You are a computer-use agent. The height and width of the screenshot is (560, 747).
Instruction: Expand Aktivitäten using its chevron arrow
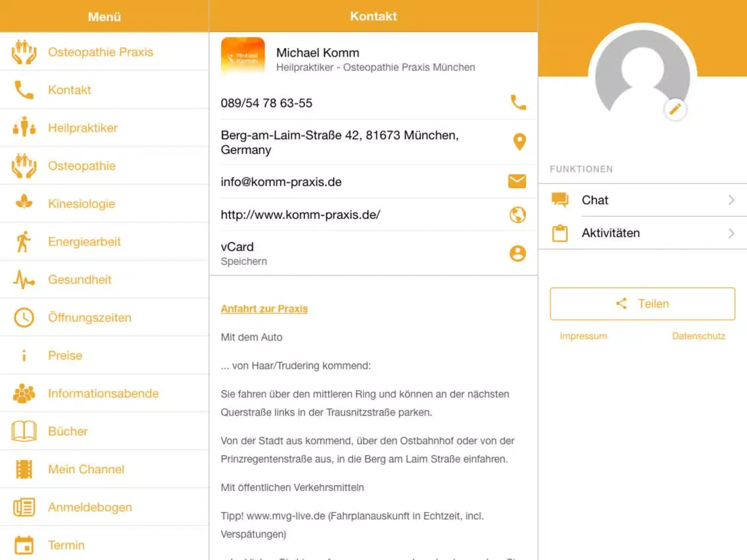731,233
